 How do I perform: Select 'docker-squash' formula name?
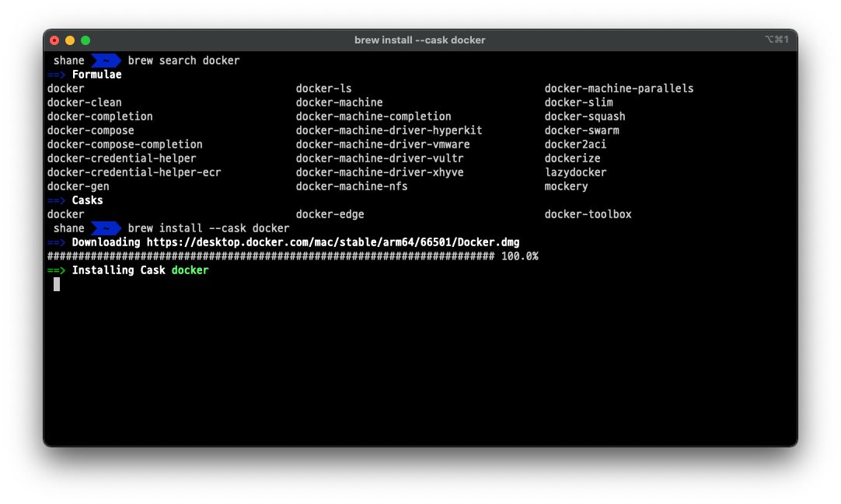pyautogui.click(x=585, y=116)
